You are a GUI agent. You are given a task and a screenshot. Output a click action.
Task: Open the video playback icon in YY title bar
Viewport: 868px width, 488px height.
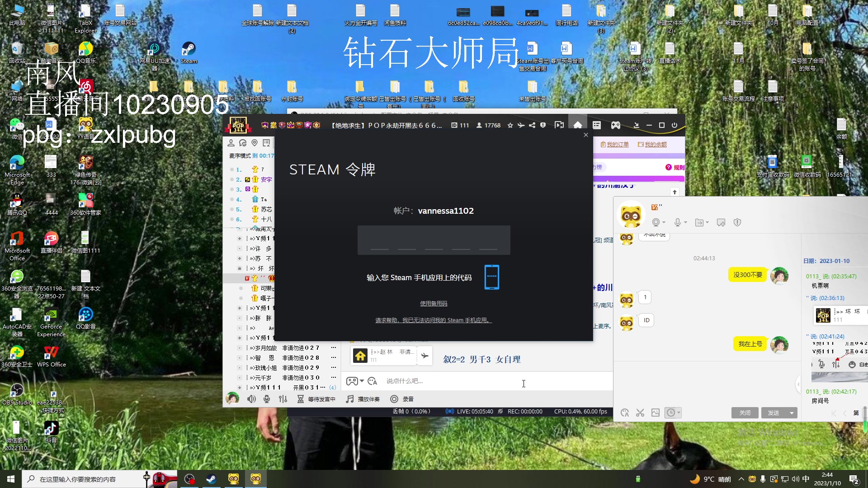coord(559,125)
